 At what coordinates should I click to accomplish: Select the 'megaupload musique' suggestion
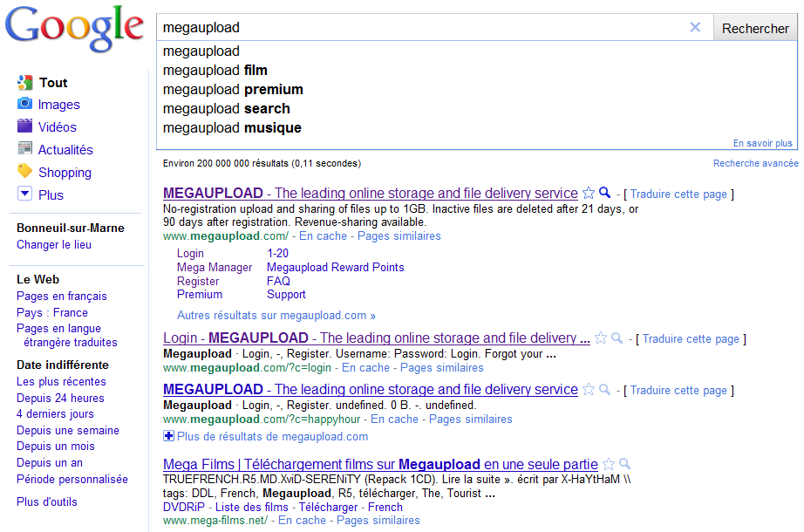(232, 127)
